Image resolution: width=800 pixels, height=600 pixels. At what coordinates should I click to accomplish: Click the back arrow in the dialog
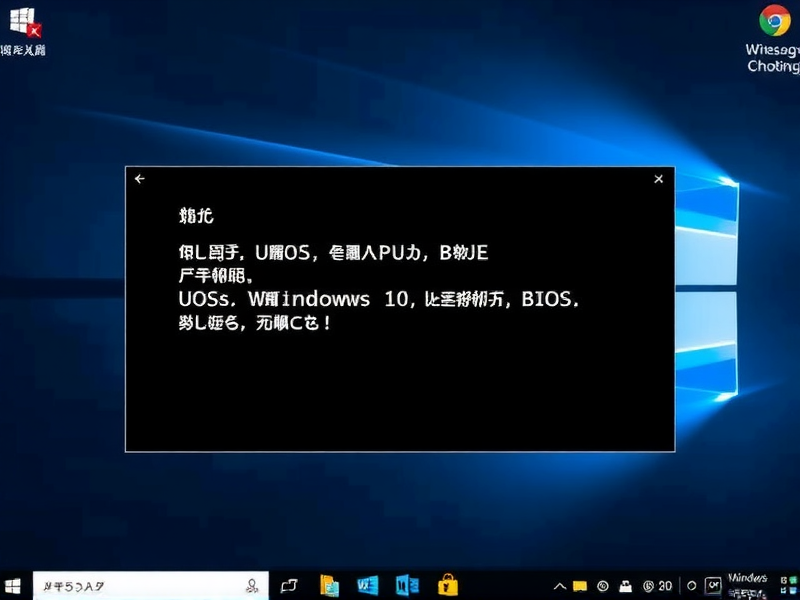139,178
